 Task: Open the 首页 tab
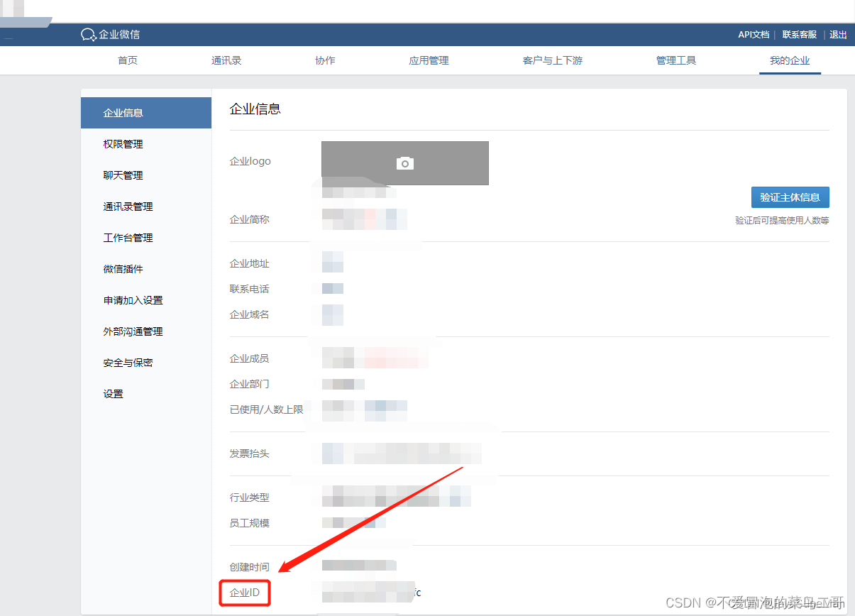[x=128, y=61]
